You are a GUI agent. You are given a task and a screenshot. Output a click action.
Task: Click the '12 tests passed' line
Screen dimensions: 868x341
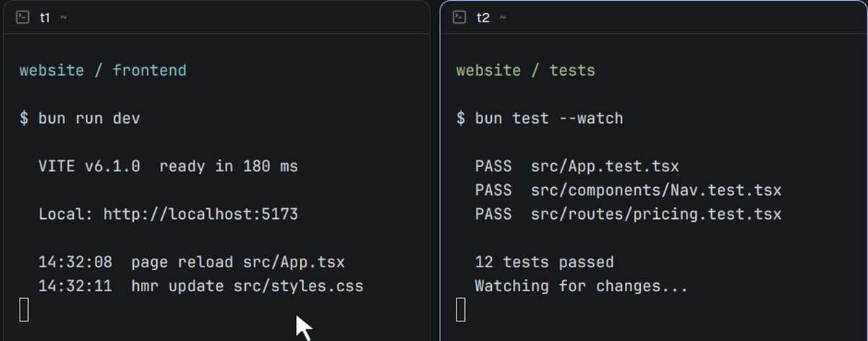(545, 262)
